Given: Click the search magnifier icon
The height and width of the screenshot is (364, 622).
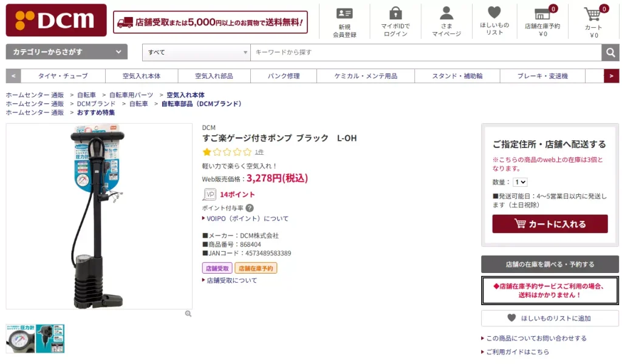Looking at the screenshot, I should (610, 53).
